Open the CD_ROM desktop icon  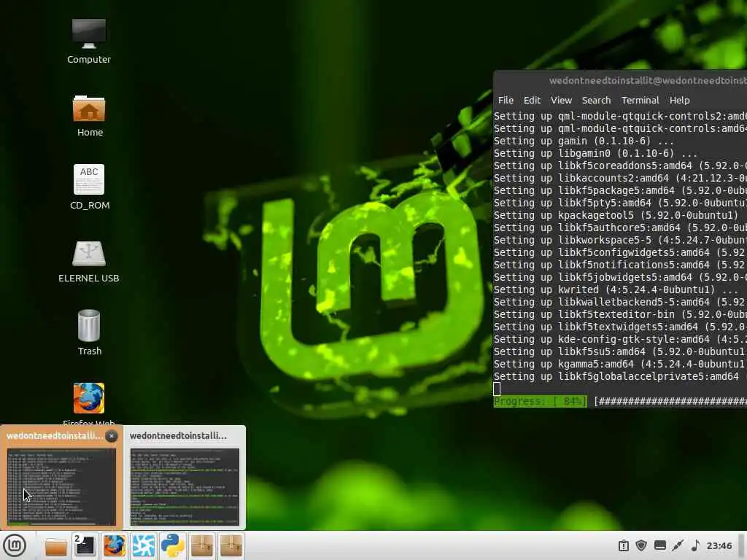click(89, 187)
